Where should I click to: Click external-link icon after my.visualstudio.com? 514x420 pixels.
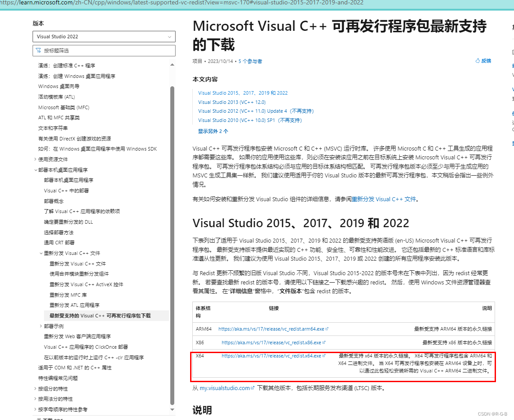click(x=253, y=388)
